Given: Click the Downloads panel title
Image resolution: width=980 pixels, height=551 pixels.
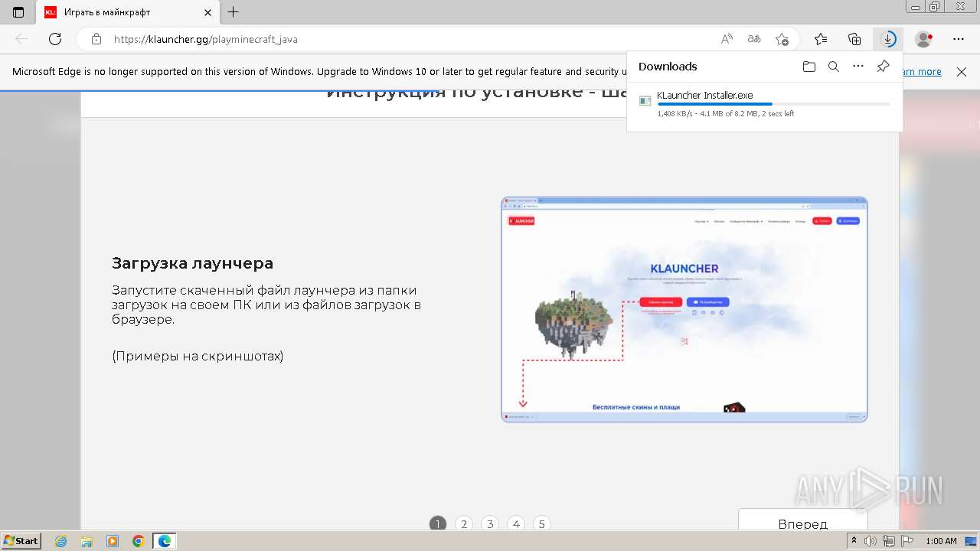Looking at the screenshot, I should coord(668,67).
